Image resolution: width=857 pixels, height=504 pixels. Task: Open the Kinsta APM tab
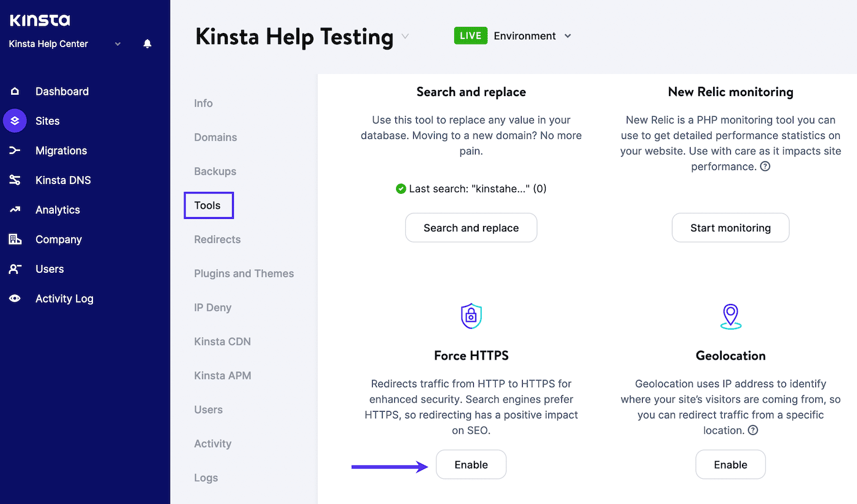pos(223,376)
